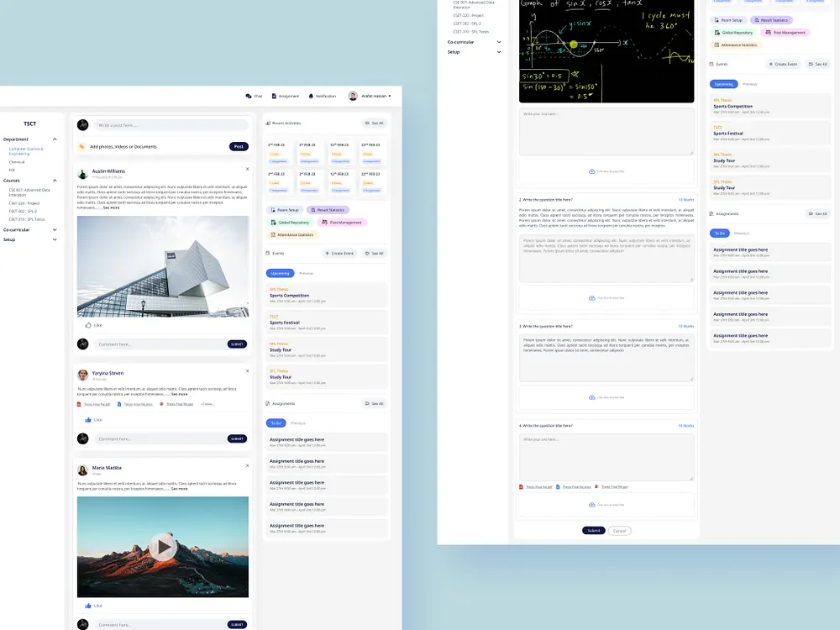
Task: Open Post Management in quiz window
Action: click(x=785, y=33)
